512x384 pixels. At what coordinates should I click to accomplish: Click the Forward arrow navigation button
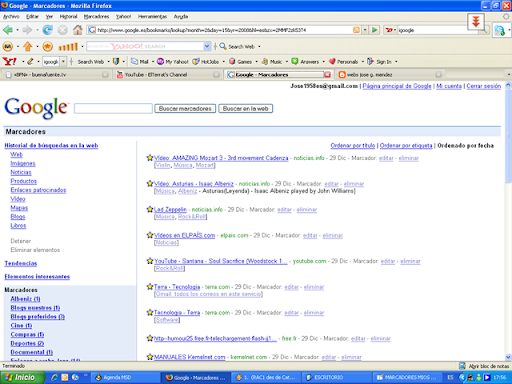27,30
